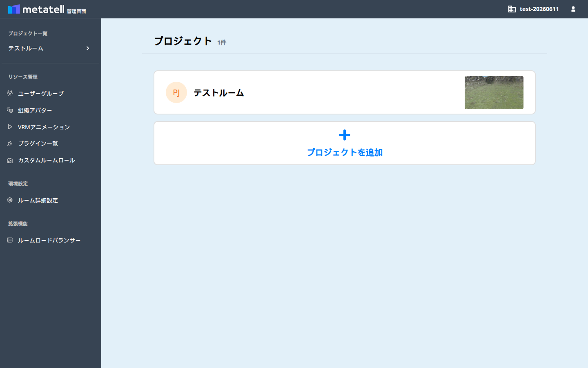Click the user group icon in sidebar

click(x=10, y=94)
